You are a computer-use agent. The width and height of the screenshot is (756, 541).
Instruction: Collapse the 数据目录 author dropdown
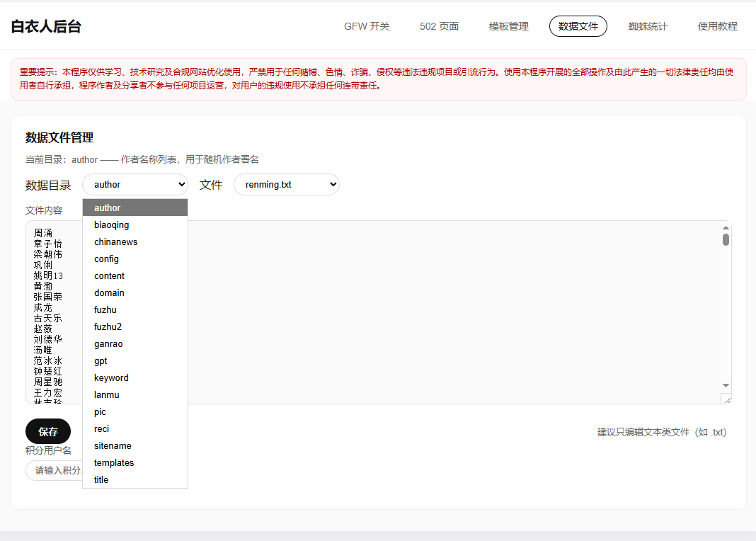click(x=135, y=185)
